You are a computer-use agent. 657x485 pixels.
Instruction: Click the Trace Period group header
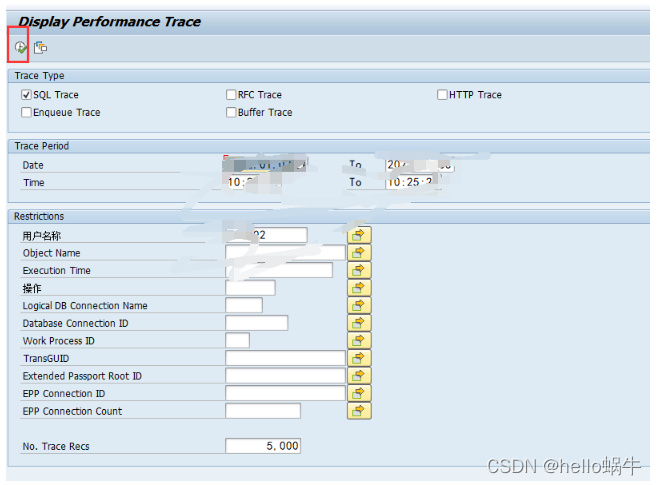[42, 146]
